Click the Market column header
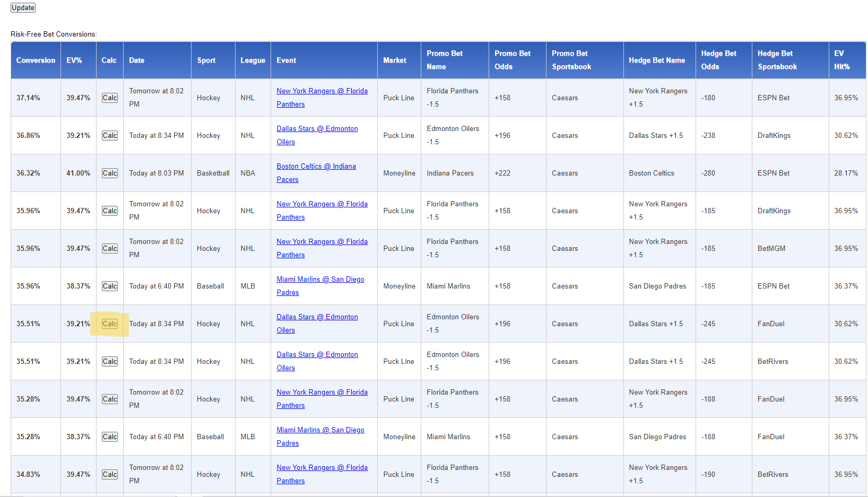Screen dimensions: 868x497 [x=399, y=60]
